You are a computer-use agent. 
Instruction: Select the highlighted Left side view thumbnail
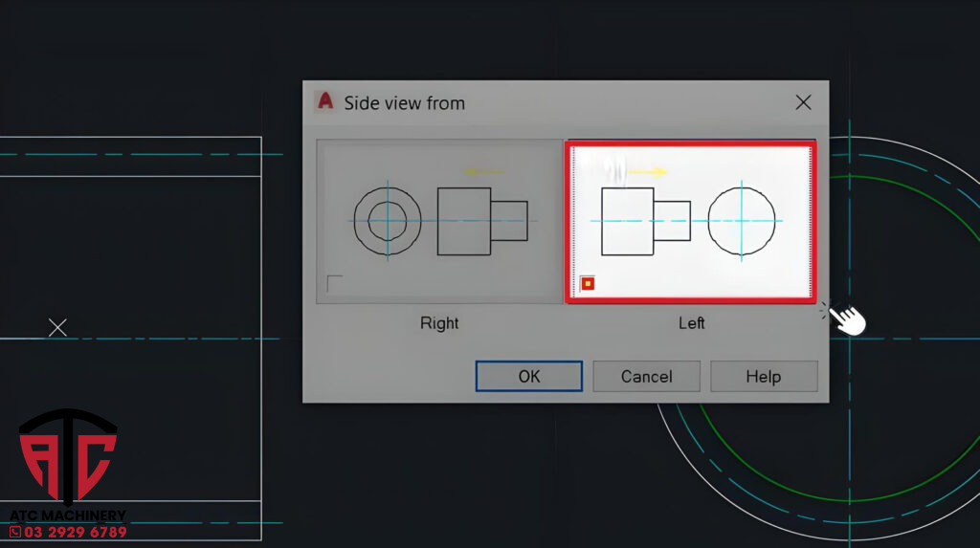[690, 222]
